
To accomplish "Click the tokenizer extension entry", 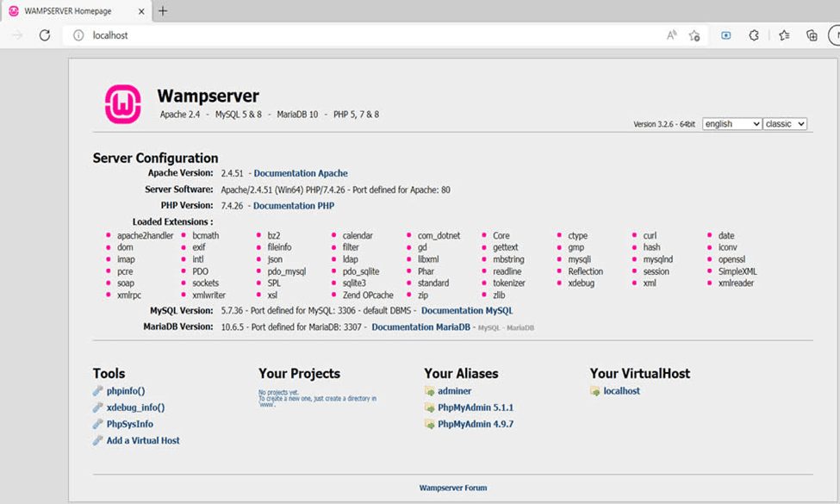I will [509, 283].
